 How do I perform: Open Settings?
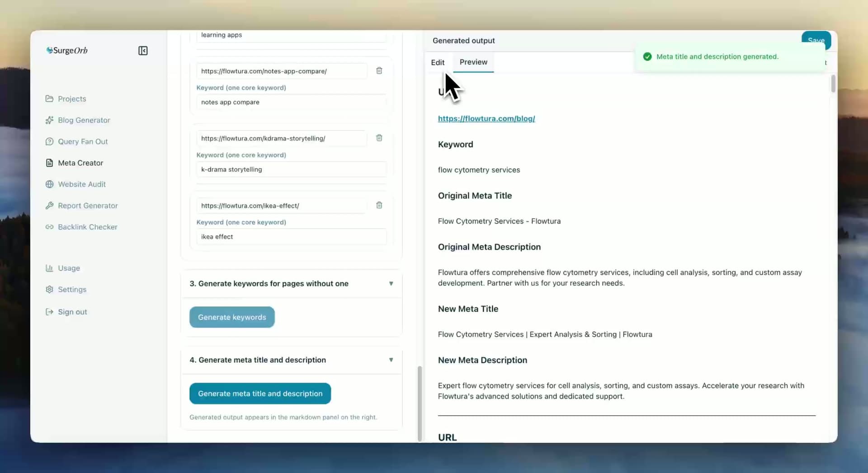71,290
